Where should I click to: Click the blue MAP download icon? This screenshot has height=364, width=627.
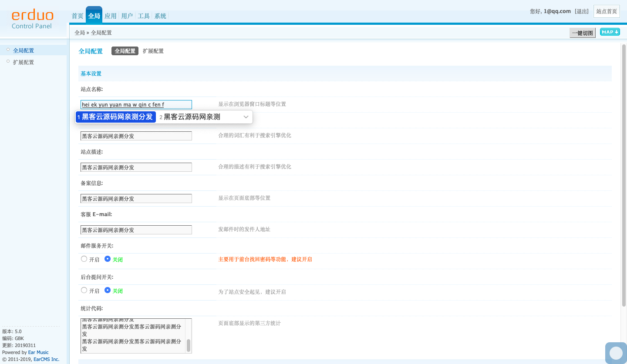click(610, 32)
